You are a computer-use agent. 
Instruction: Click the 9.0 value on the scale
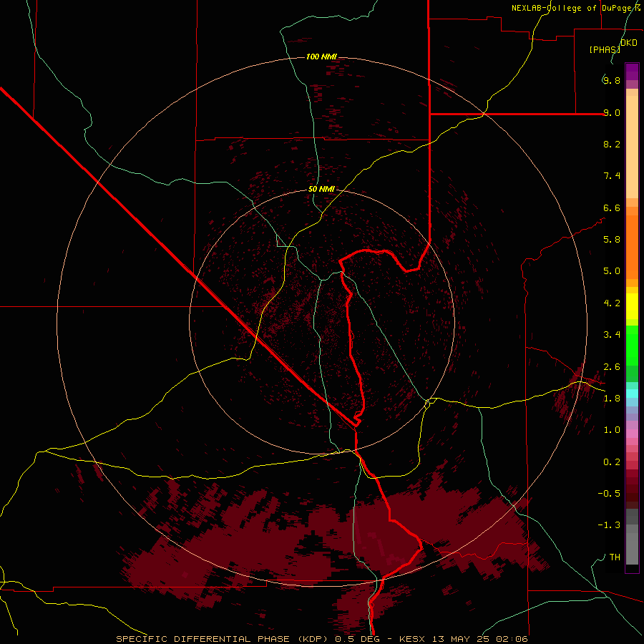[x=612, y=112]
